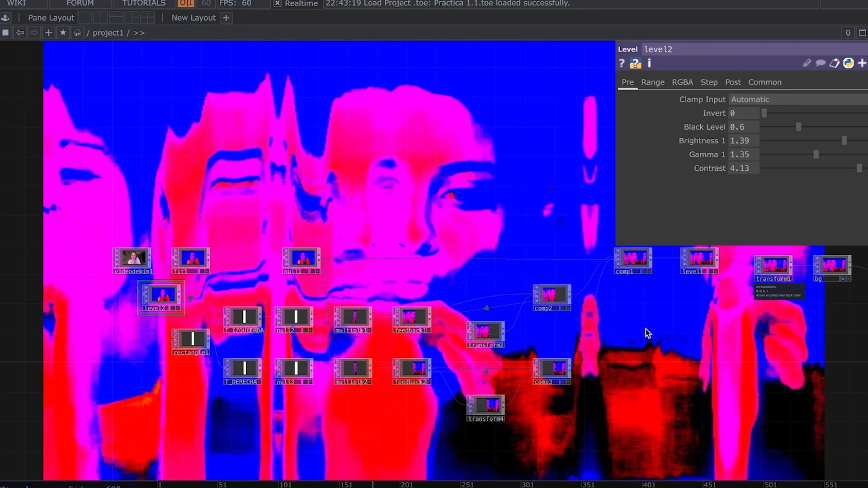
Task: Select the level2 node
Action: click(x=161, y=297)
